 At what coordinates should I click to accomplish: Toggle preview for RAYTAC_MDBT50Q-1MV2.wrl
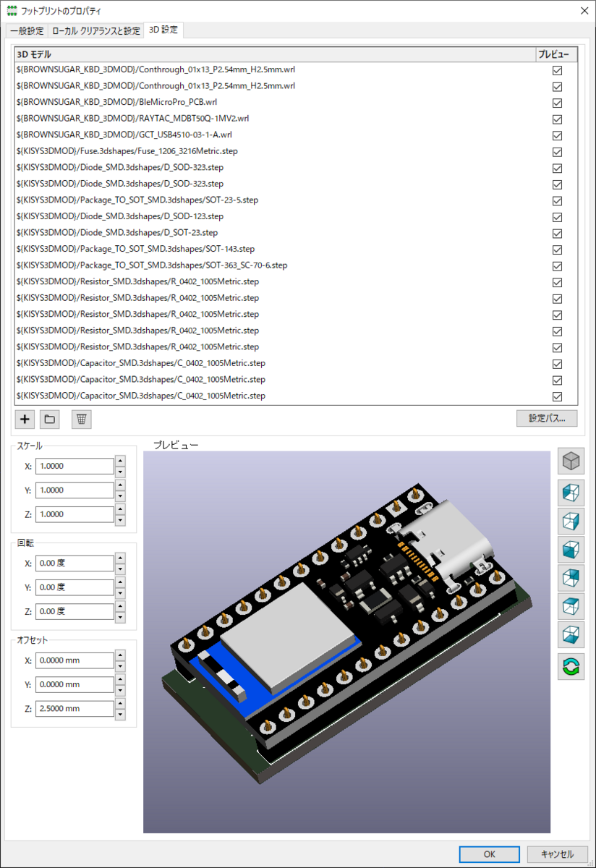[x=557, y=119]
